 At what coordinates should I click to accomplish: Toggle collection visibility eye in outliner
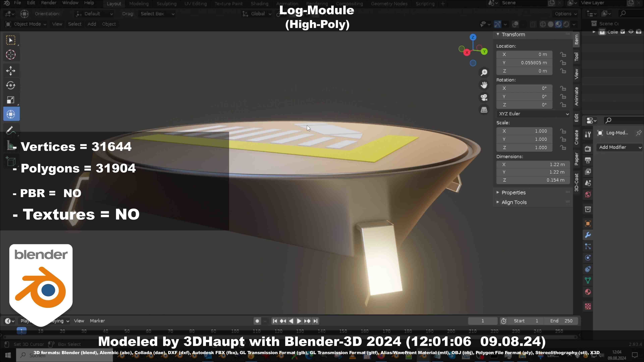[631, 32]
